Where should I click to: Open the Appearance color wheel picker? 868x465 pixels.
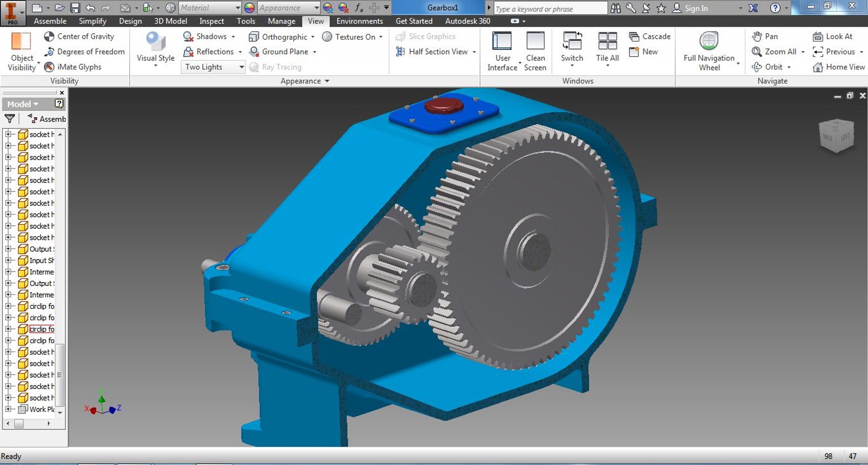[x=249, y=8]
